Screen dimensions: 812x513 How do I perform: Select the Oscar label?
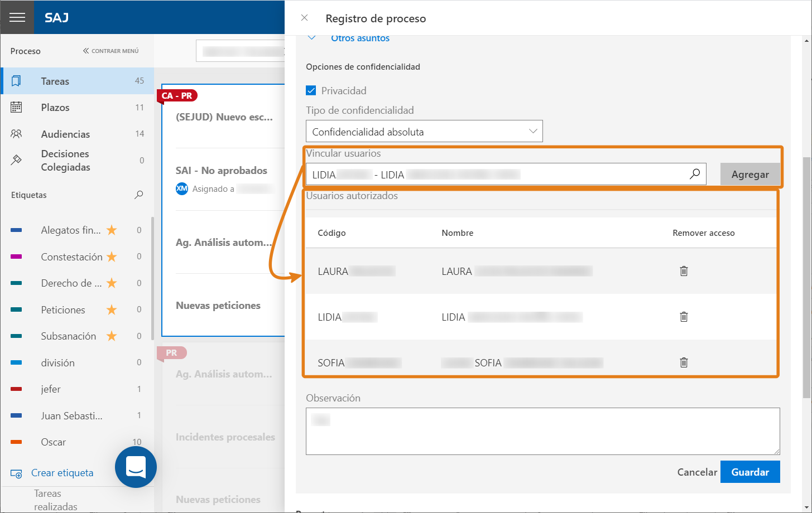(54, 442)
